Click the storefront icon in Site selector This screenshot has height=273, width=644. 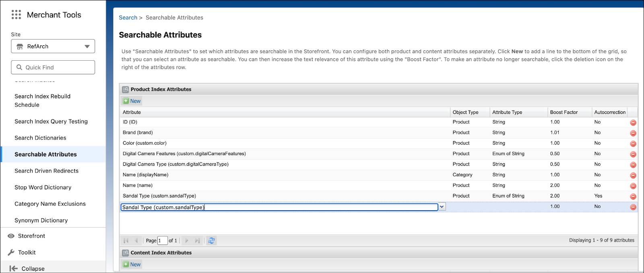(20, 47)
